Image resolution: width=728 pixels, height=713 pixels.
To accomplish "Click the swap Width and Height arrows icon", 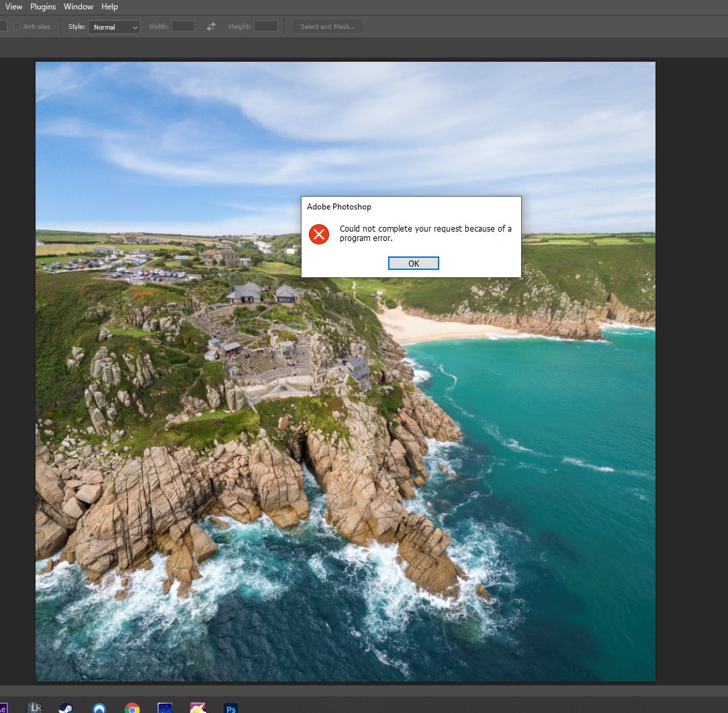I will pos(211,26).
